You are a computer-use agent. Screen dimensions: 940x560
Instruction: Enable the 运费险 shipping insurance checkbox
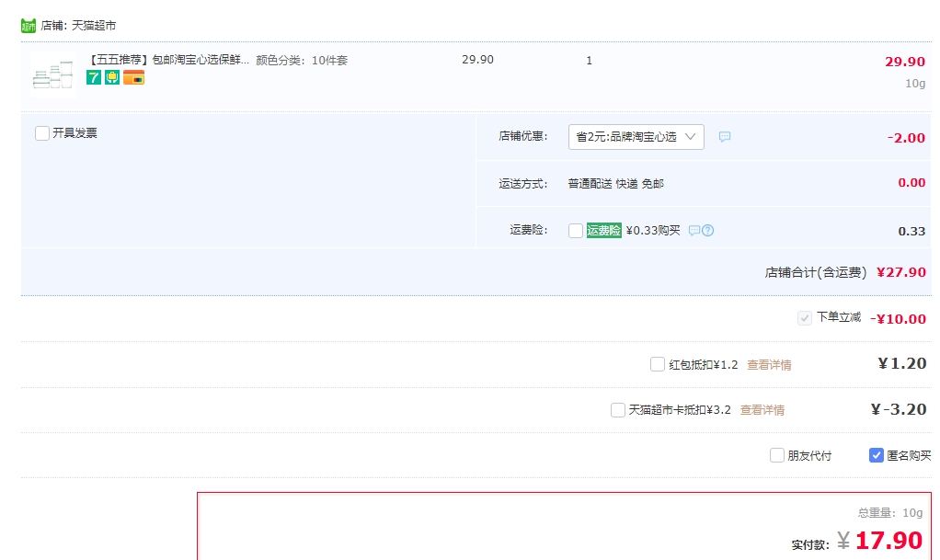pos(576,231)
